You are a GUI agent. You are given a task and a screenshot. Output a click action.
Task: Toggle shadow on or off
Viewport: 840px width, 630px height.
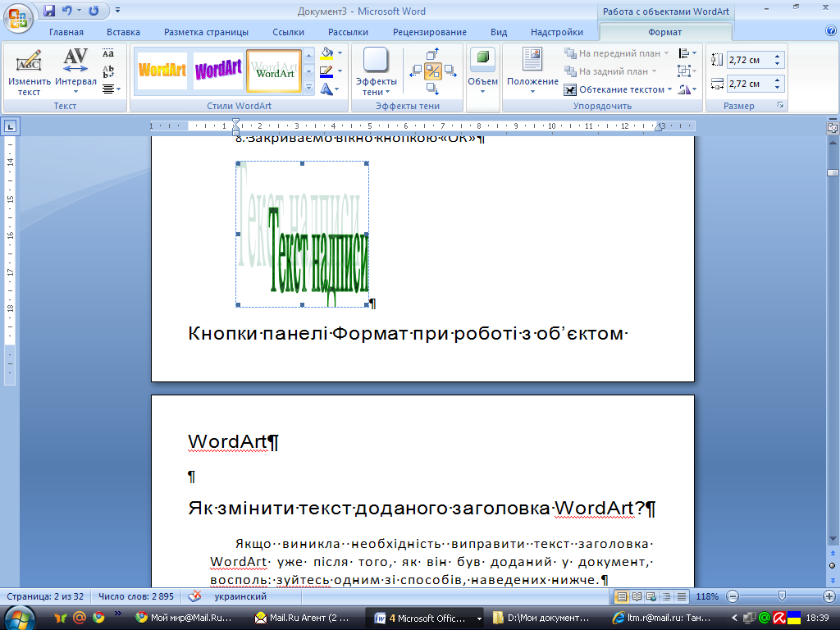(433, 71)
